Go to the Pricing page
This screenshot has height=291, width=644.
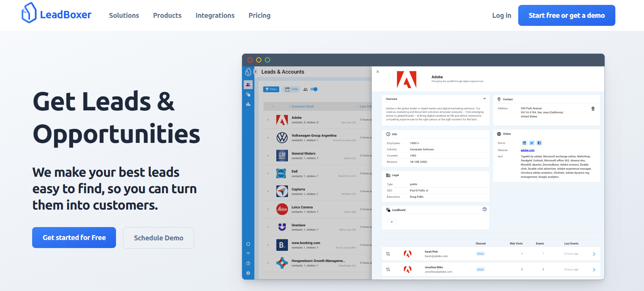coord(260,15)
